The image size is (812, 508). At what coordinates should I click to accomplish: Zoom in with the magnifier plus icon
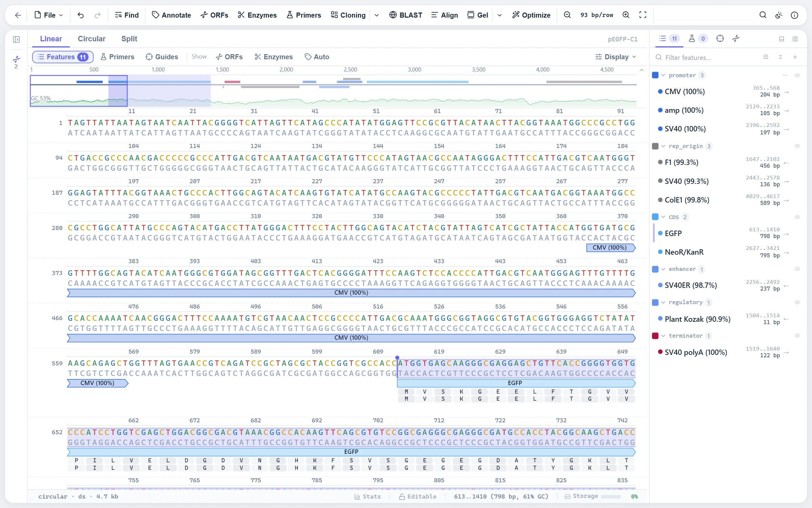tap(626, 15)
